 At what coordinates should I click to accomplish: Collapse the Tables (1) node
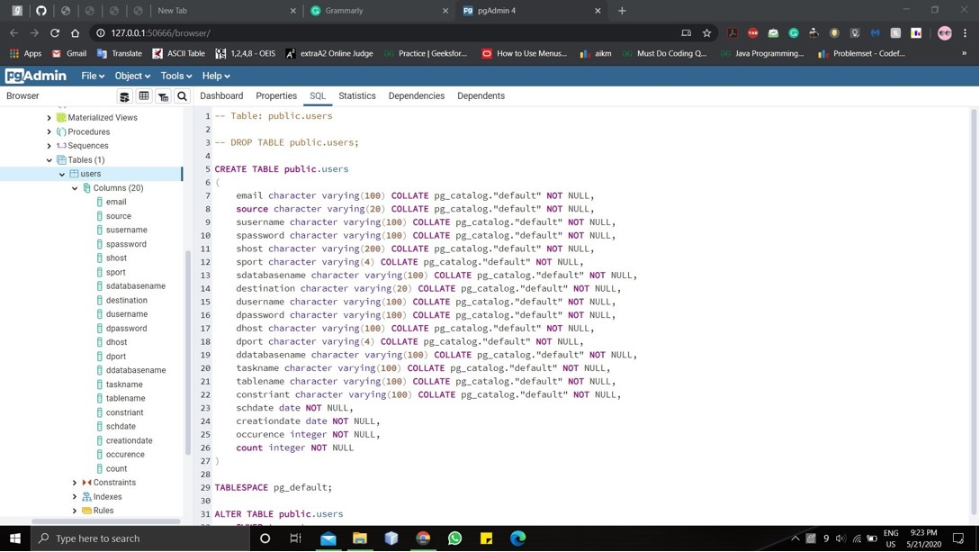(x=49, y=159)
